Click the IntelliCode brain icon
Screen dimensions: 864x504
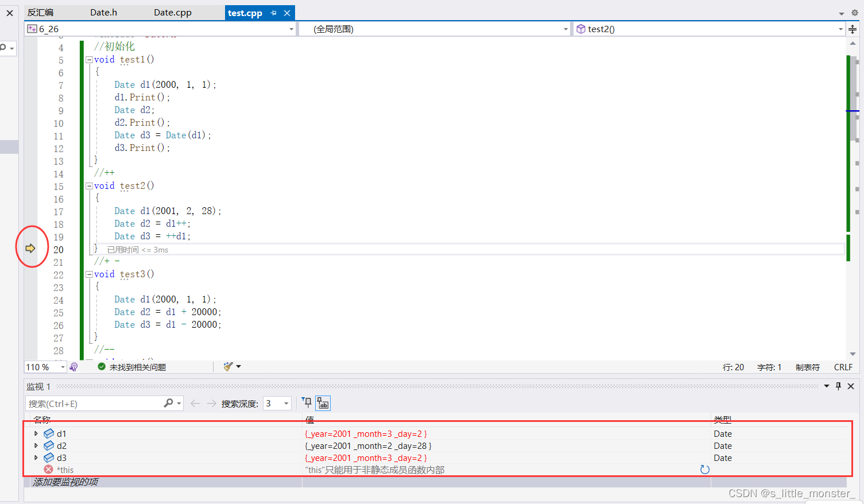click(73, 367)
